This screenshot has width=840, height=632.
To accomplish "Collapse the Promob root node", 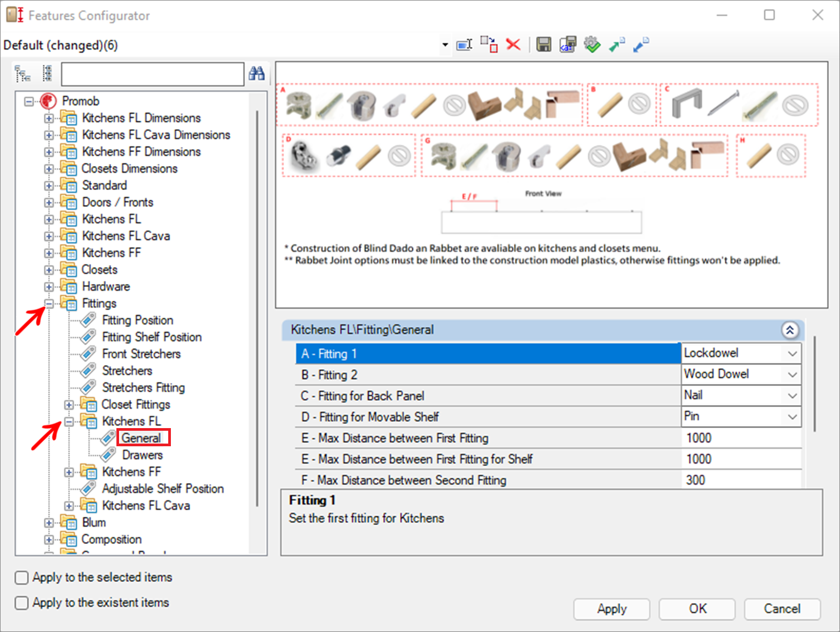I will 29,101.
